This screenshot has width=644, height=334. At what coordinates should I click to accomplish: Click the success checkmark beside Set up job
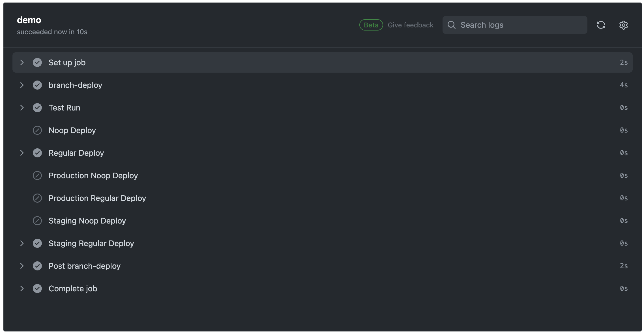click(37, 62)
